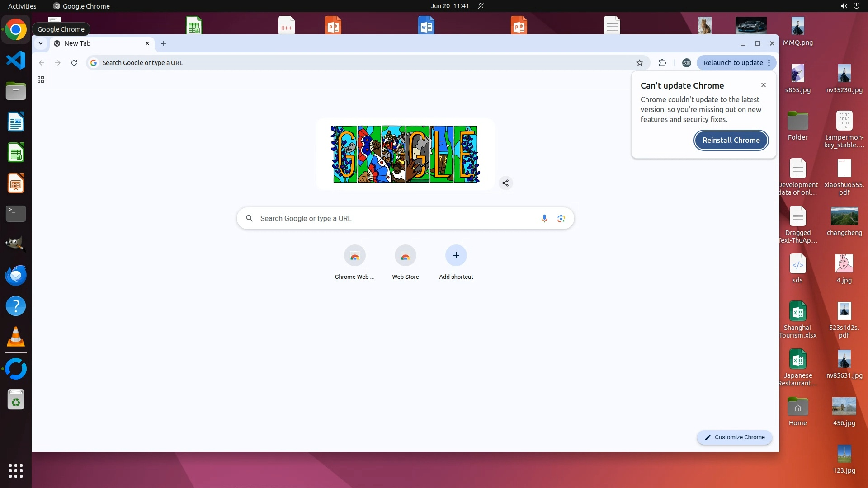Open the Activities menu
Viewport: 868px width, 488px height.
tap(22, 6)
